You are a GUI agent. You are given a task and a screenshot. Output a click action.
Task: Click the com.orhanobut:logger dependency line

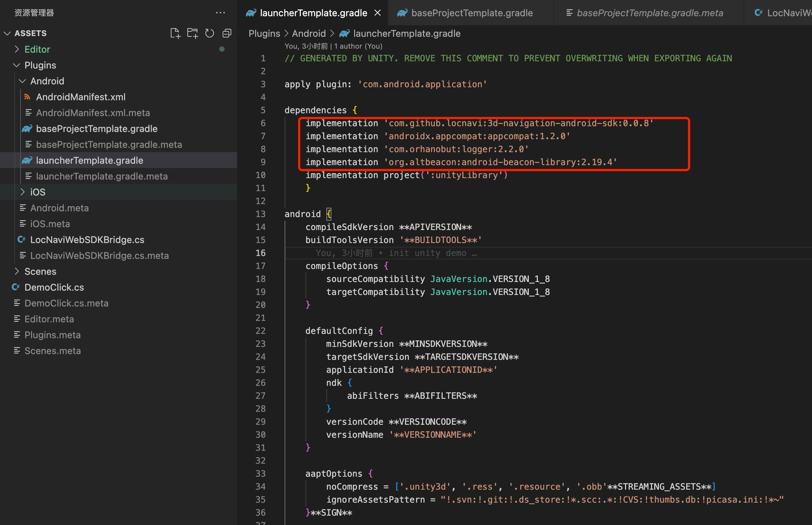(417, 149)
